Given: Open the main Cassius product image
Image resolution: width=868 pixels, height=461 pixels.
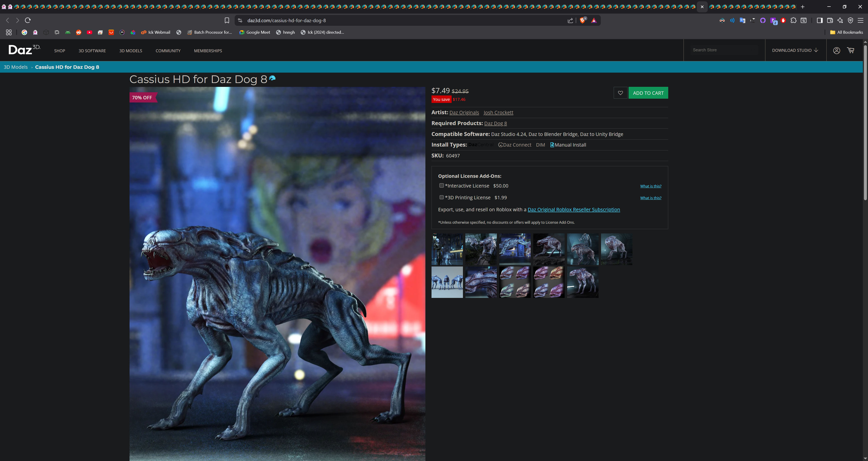Looking at the screenshot, I should coord(277,274).
